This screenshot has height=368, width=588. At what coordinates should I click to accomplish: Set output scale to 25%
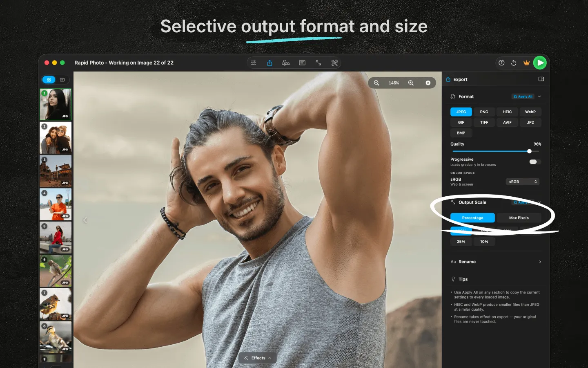point(461,242)
